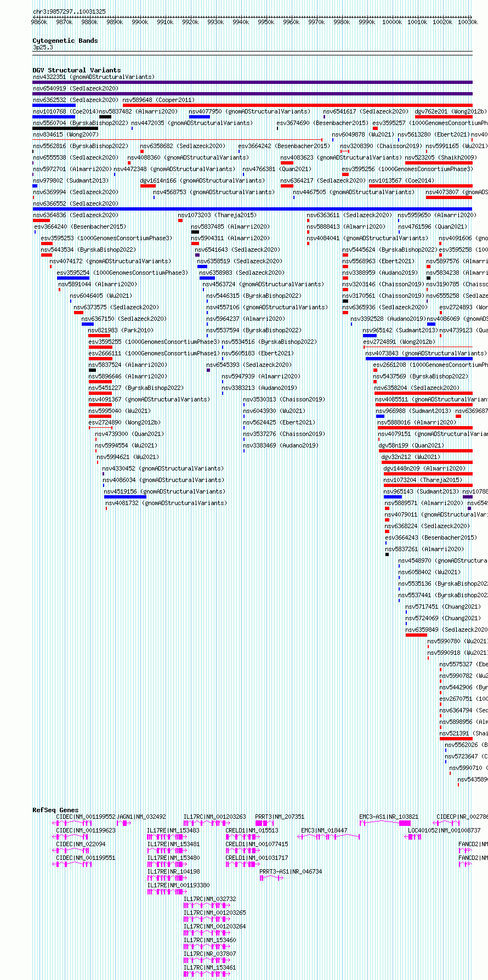The image size is (488, 980).
Task: Click IL17RE|NM_001193380 transcript label
Action: coord(178,885)
